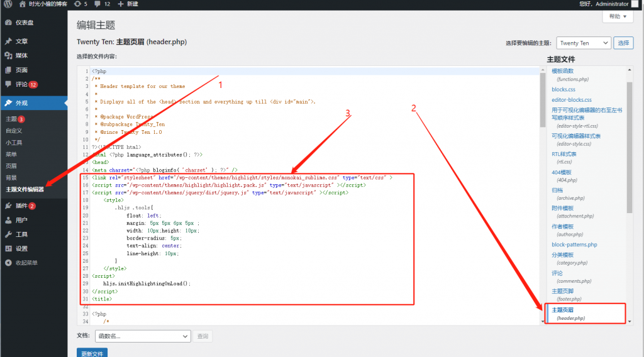This screenshot has width=644, height=357.
Task: Open the Plugins plug icon
Action: click(x=8, y=206)
